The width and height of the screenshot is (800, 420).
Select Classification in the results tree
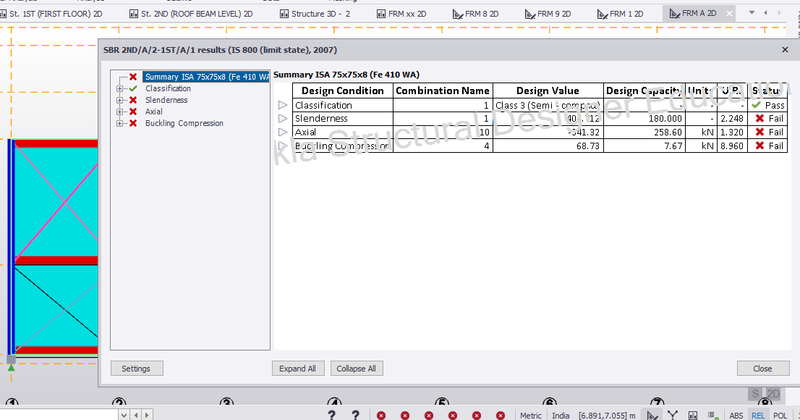[168, 88]
